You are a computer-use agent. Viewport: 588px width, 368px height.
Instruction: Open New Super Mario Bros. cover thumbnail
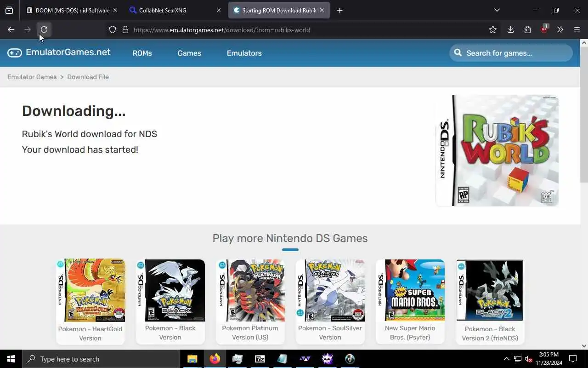click(410, 290)
